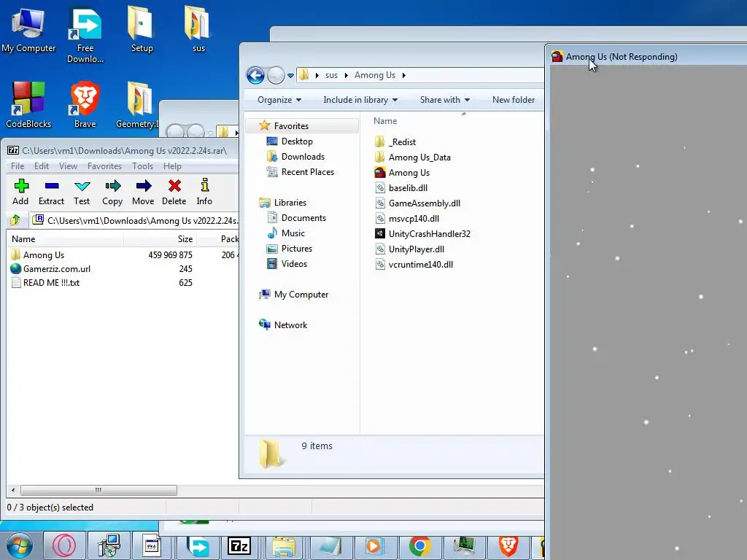Click sus in Explorer address breadcrumb
747x560 pixels.
(x=331, y=75)
